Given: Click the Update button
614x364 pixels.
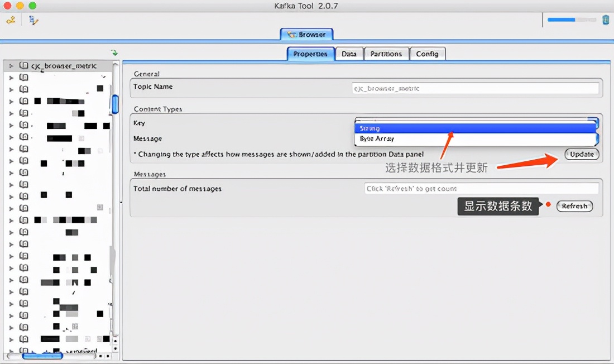Looking at the screenshot, I should click(582, 155).
